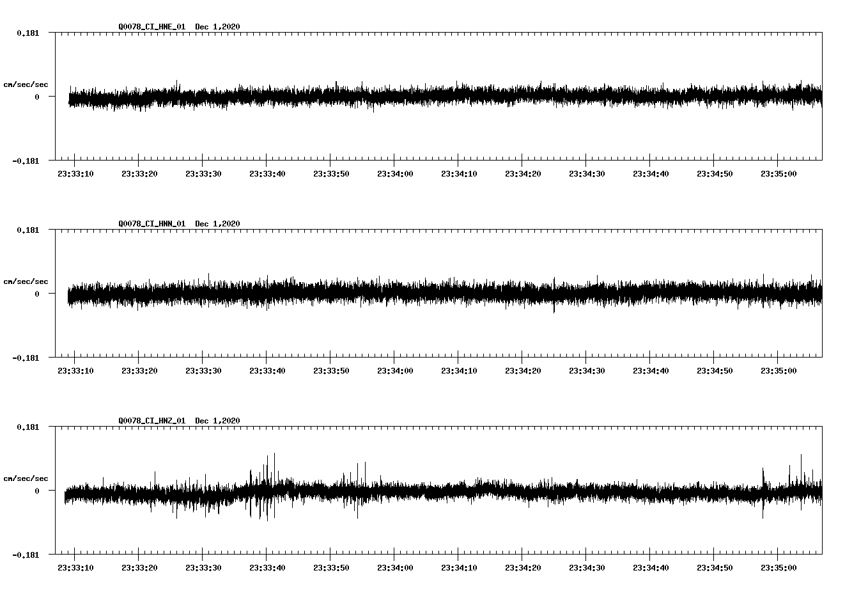Image resolution: width=868 pixels, height=591 pixels.
Task: Click the 23:33:10 label on the HNE time axis
Action: click(x=75, y=173)
